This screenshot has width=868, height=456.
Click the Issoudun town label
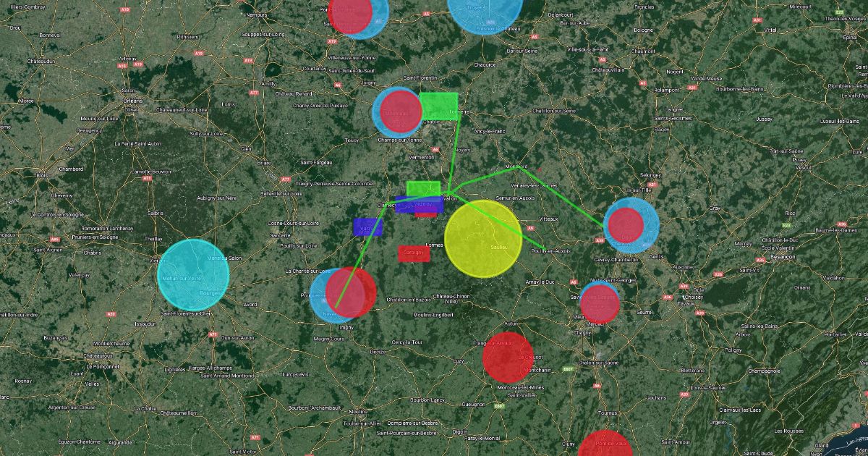[144, 324]
